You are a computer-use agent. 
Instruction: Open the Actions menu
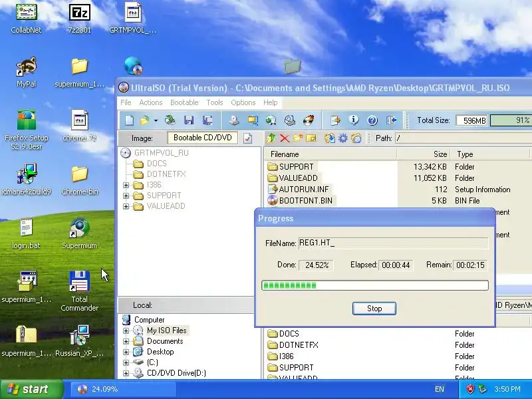click(151, 102)
